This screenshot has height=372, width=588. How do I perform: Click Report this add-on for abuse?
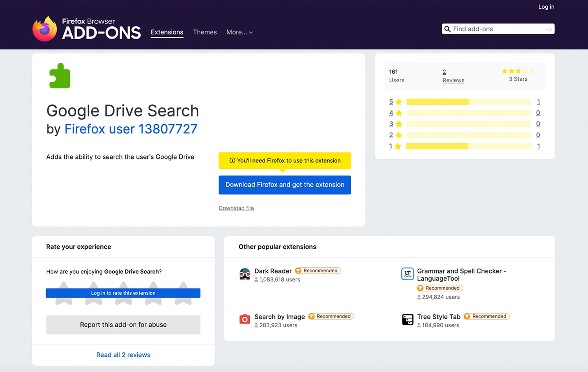[x=123, y=325]
